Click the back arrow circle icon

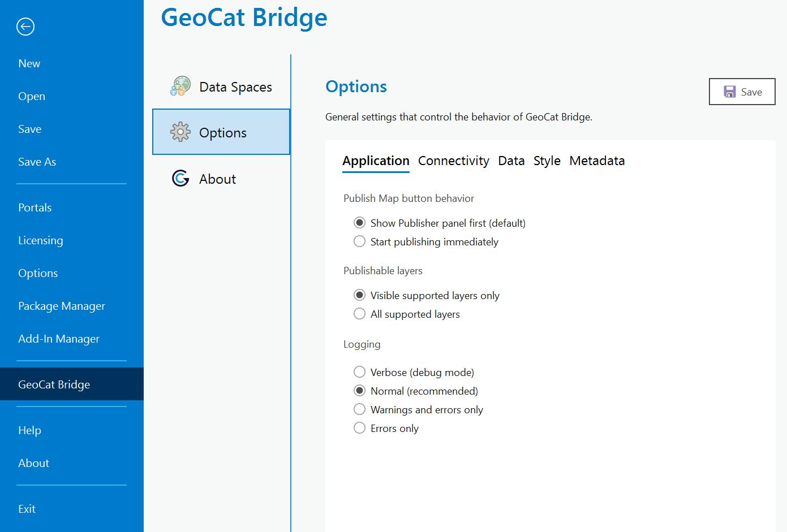tap(25, 27)
